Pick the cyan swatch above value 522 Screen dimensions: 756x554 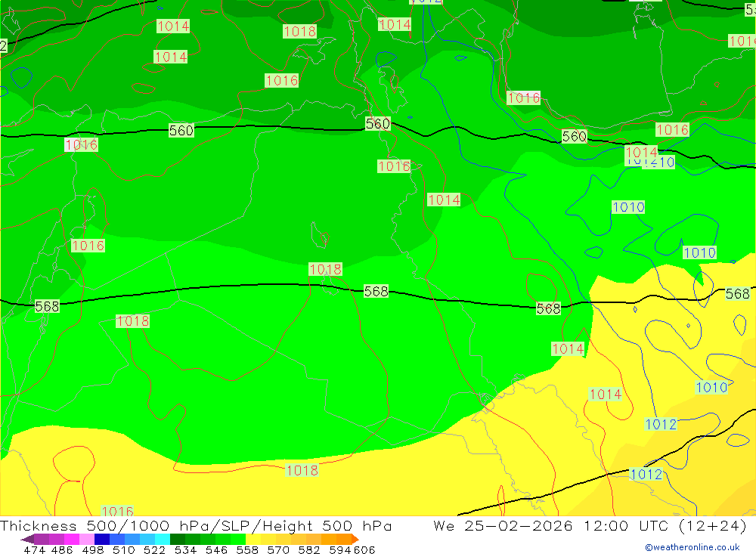[x=162, y=539]
